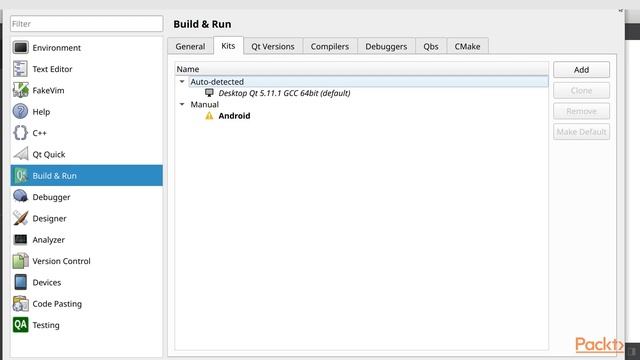Screen dimensions: 640x360
Task: Click the Environment monitor icon
Action: tap(20, 48)
